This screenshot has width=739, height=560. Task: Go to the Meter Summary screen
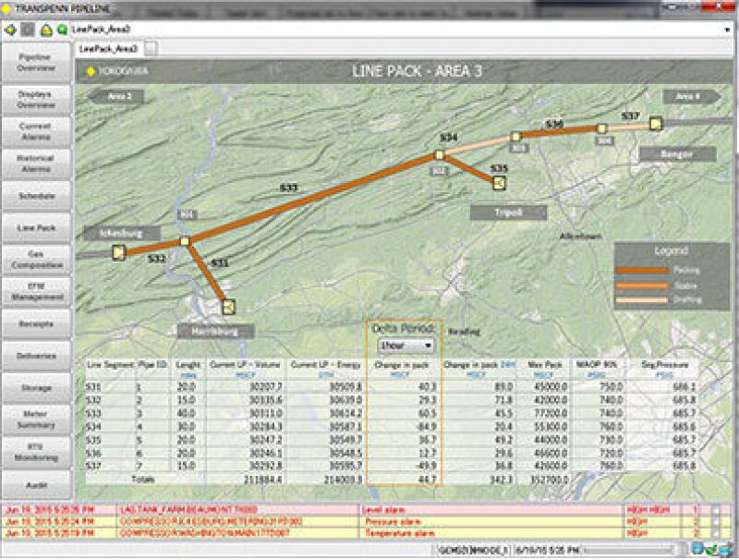(x=36, y=420)
